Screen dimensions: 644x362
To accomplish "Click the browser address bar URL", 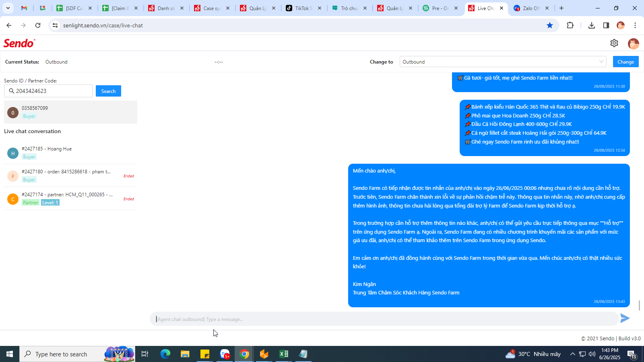I will pyautogui.click(x=103, y=25).
